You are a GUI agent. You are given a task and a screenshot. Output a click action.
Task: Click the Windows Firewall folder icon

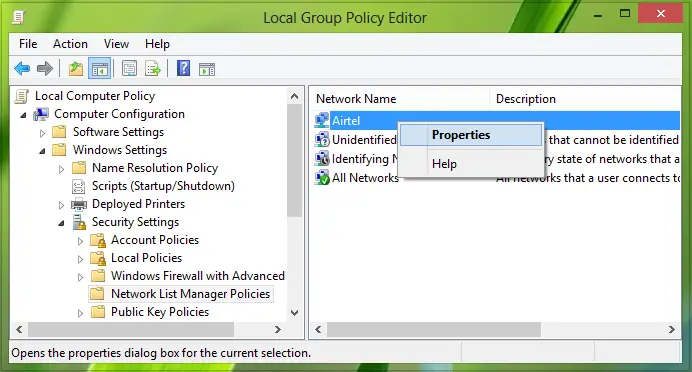(x=98, y=276)
